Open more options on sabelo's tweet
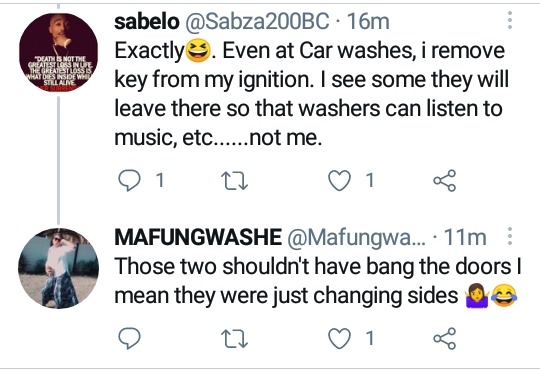The image size is (540, 370). 510,20
